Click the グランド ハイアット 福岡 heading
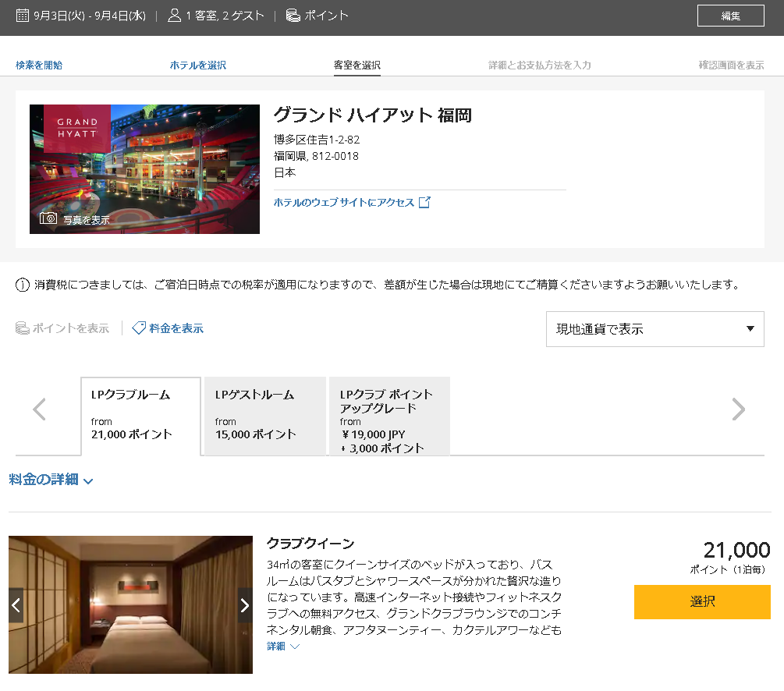784x691 pixels. coord(373,115)
